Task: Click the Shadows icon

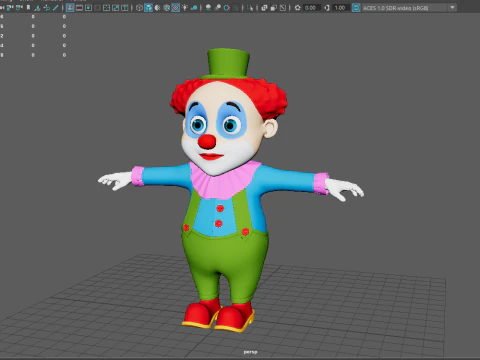Action: 194,8
